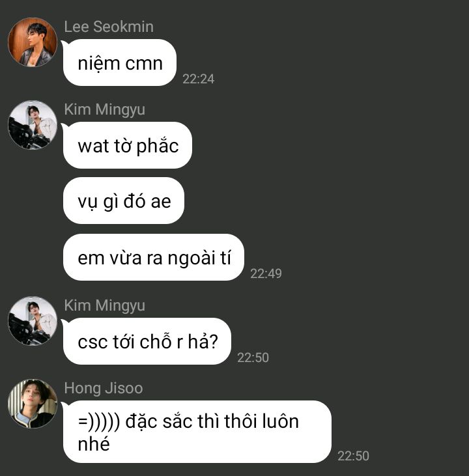Tap the "niệm cmn" message bubble

click(x=120, y=63)
